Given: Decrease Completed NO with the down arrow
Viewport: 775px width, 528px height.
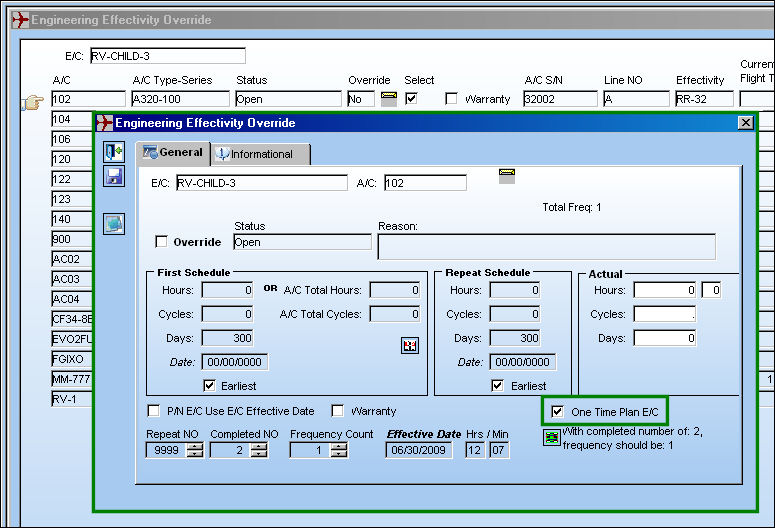Looking at the screenshot, I should click(259, 453).
